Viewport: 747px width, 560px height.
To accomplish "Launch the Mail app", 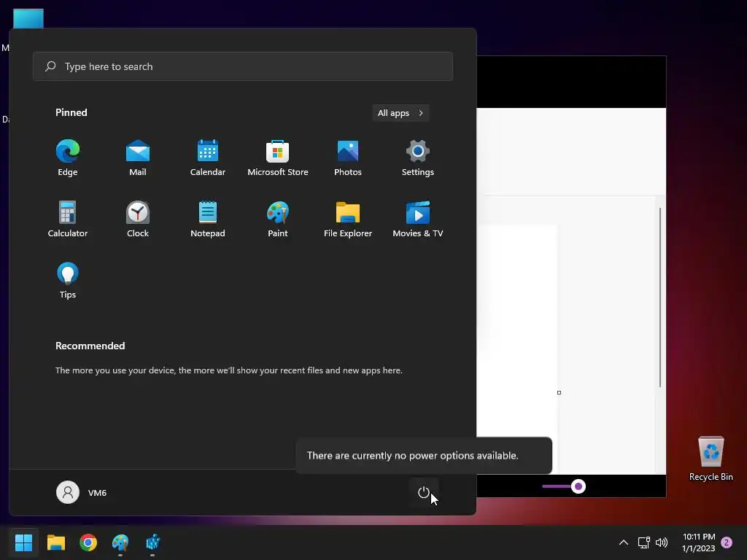I will (x=138, y=158).
